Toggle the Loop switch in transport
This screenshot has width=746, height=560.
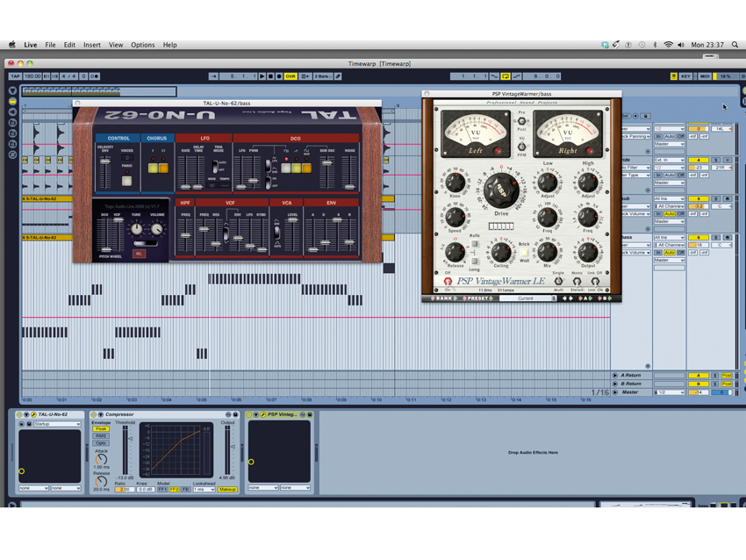point(506,76)
